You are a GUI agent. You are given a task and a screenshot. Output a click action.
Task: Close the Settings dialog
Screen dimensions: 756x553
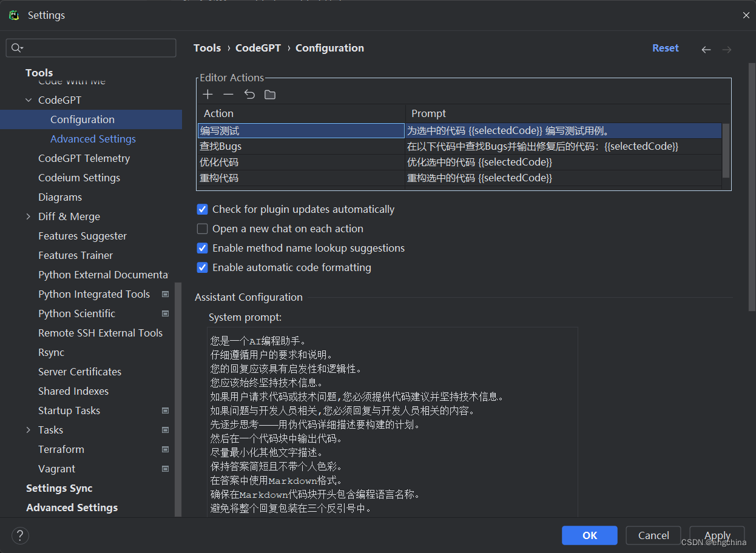[x=746, y=15]
